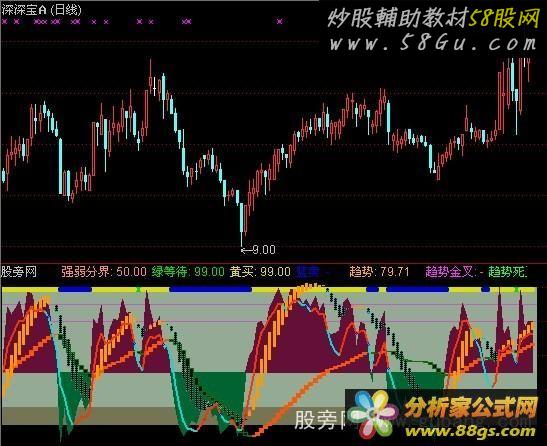Click the leftmost magenta star marker at top

click(x=5, y=22)
